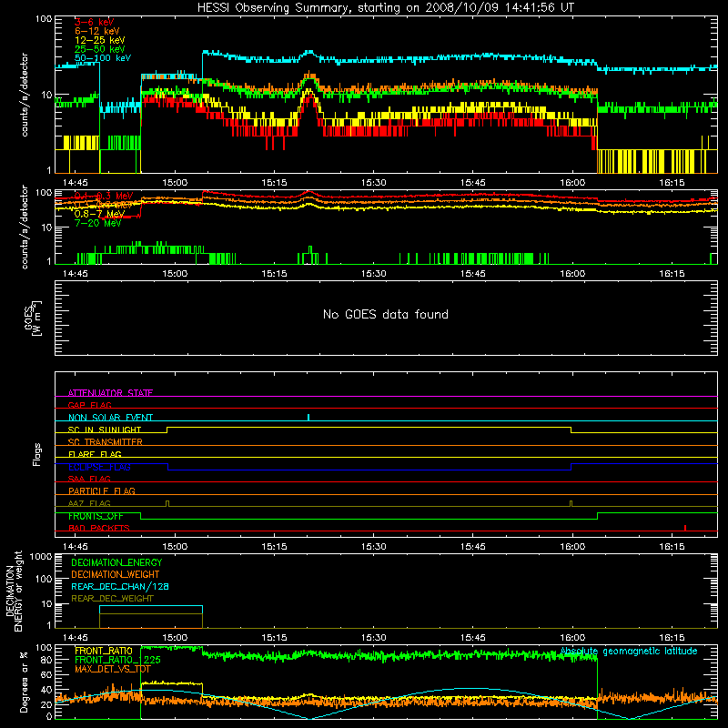
Task: Select the DECIMATION_WEIGHT legend label
Action: pos(116,574)
